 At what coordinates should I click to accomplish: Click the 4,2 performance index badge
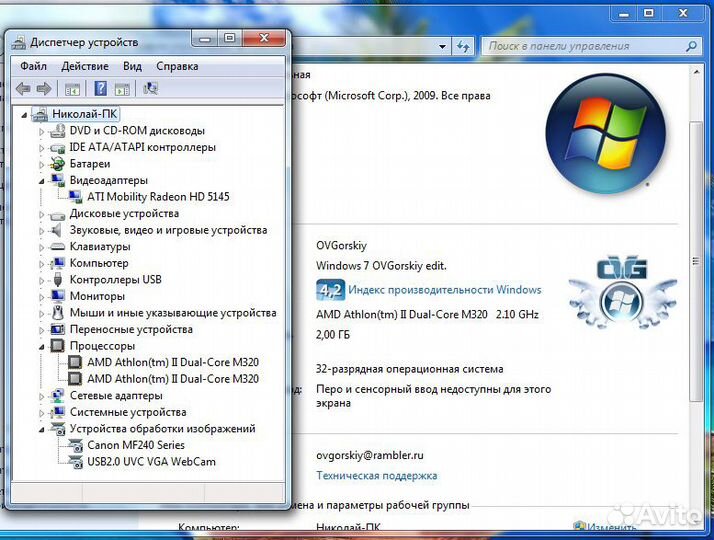click(x=330, y=290)
